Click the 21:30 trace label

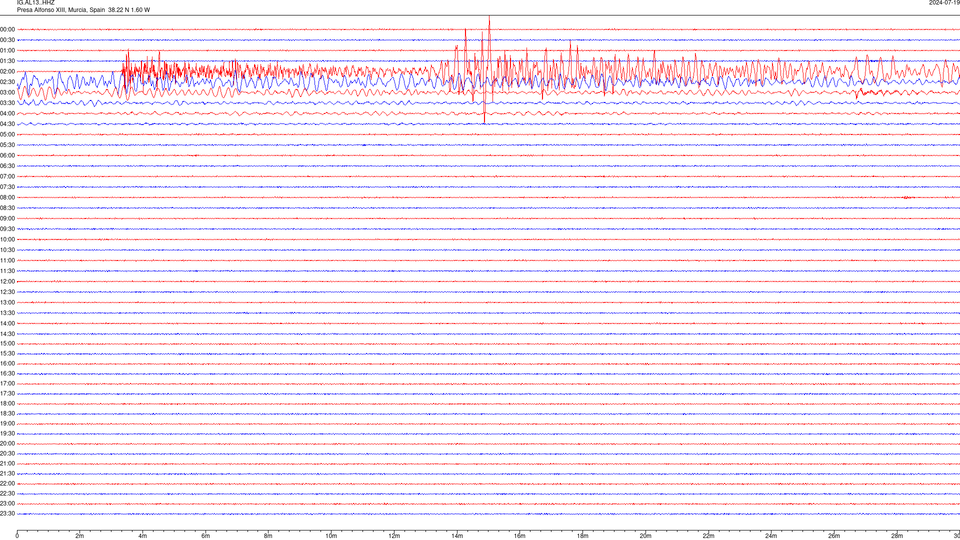[7, 473]
